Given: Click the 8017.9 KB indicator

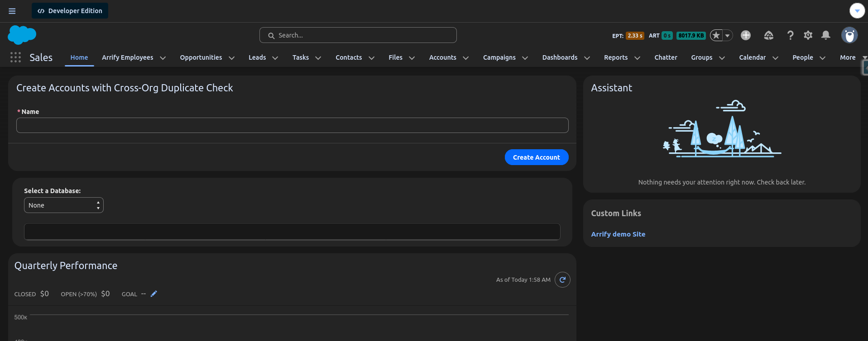Looking at the screenshot, I should click(x=691, y=36).
